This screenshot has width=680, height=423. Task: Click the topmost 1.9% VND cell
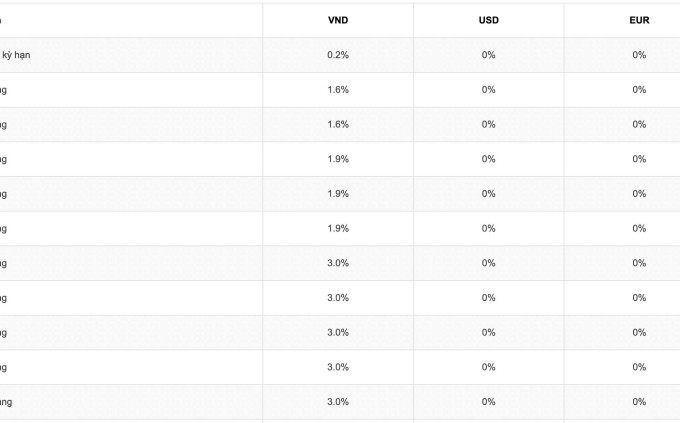point(338,159)
